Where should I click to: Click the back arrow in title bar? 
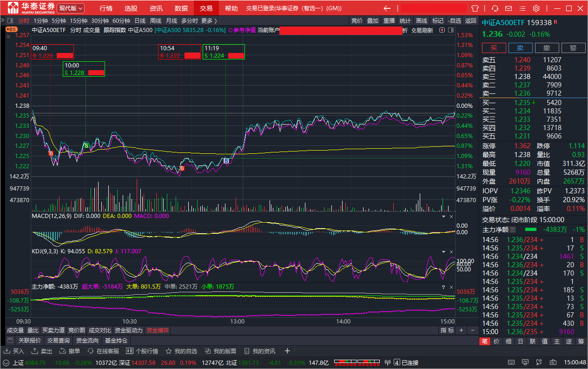387,8
